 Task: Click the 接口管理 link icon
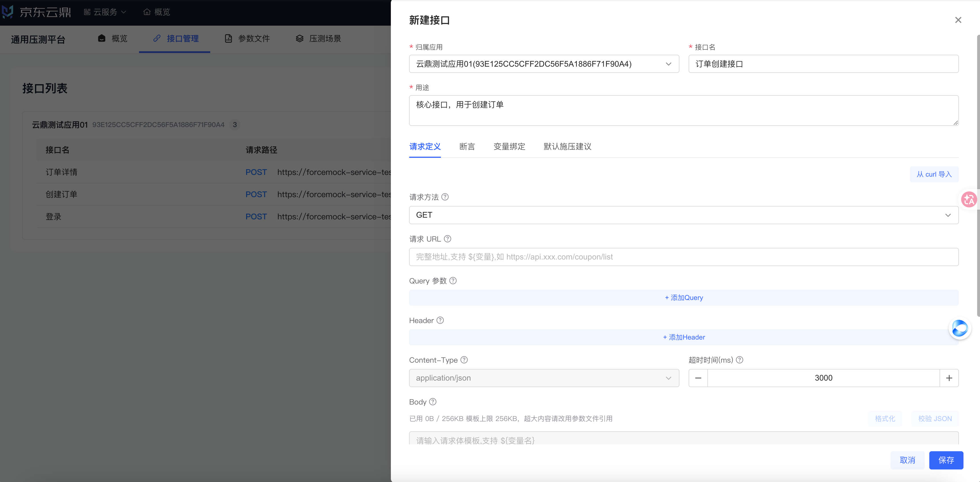157,38
